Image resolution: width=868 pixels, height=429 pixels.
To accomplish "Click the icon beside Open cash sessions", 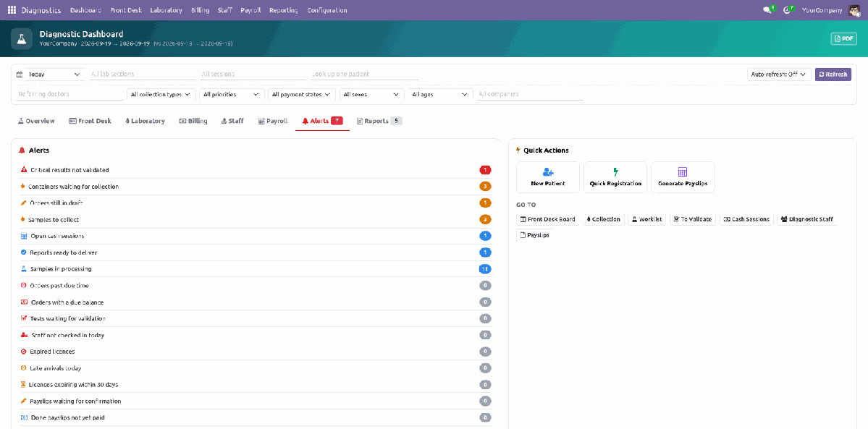I will tap(24, 236).
